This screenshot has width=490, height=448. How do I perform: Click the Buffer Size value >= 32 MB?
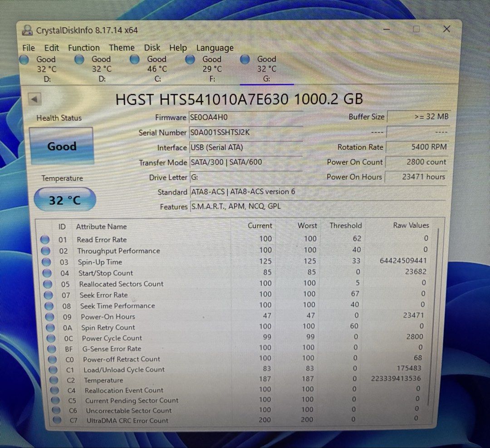[x=418, y=117]
